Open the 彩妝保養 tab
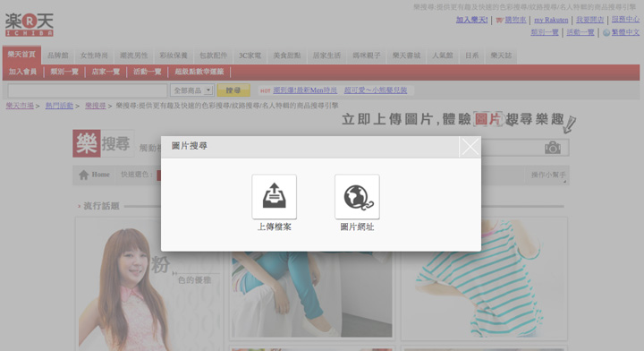Image resolution: width=644 pixels, height=351 pixels. pos(174,56)
